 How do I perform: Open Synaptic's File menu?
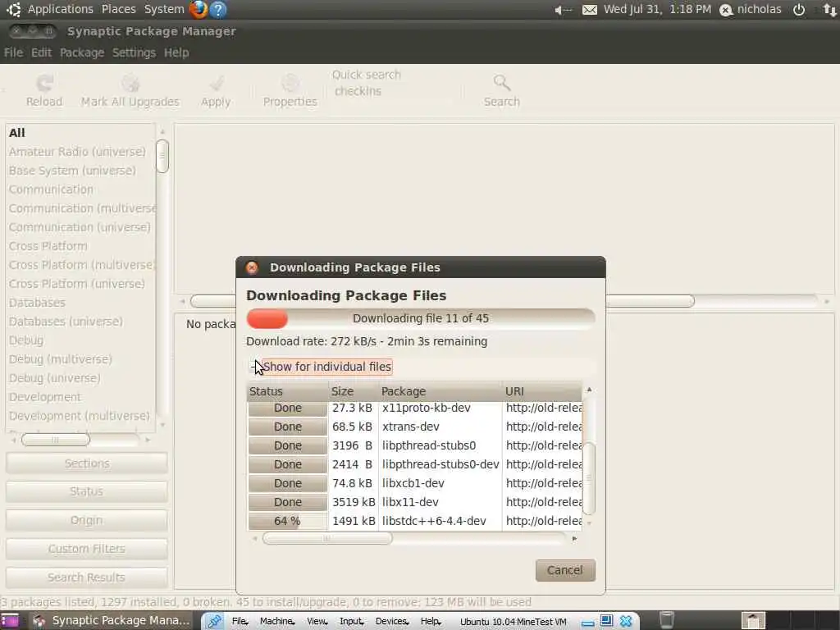pyautogui.click(x=13, y=52)
